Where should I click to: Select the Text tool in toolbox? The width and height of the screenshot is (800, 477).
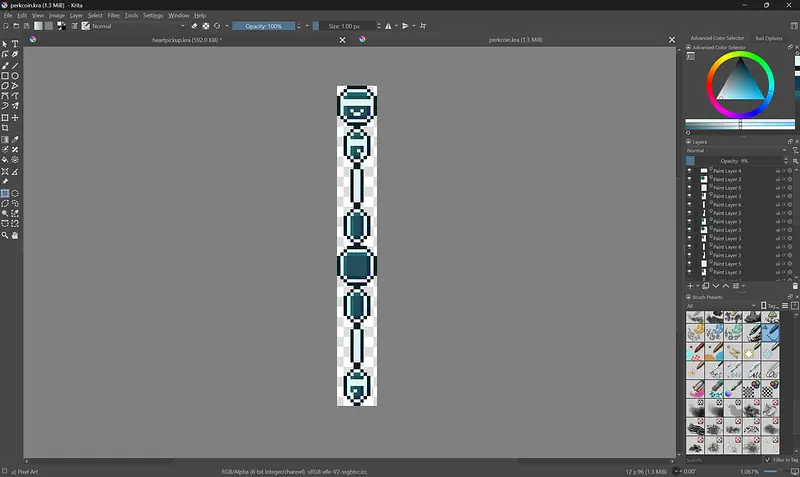[x=15, y=44]
